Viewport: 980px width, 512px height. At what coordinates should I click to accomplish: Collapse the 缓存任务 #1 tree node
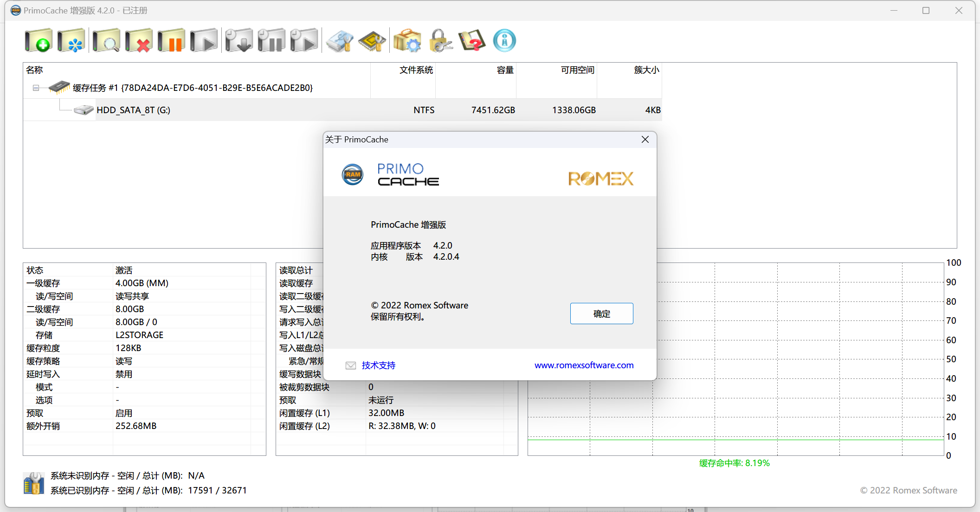[36, 88]
